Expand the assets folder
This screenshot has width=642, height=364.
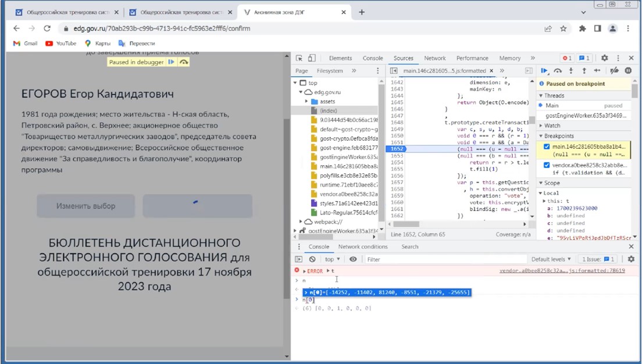(x=306, y=101)
